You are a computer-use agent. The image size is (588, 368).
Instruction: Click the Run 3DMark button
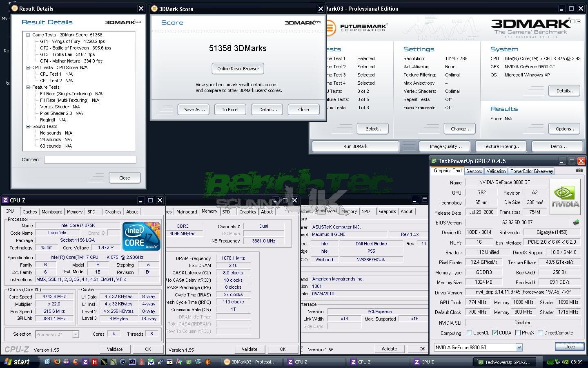355,146
